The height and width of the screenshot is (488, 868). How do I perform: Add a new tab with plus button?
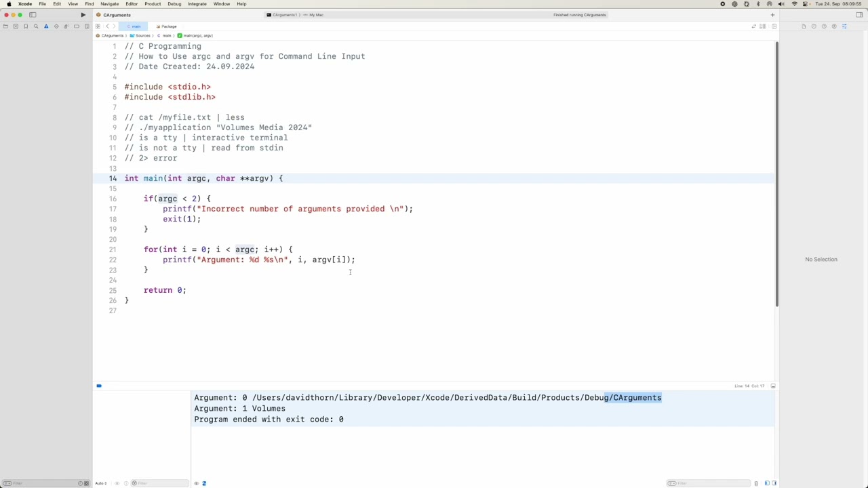pos(772,15)
